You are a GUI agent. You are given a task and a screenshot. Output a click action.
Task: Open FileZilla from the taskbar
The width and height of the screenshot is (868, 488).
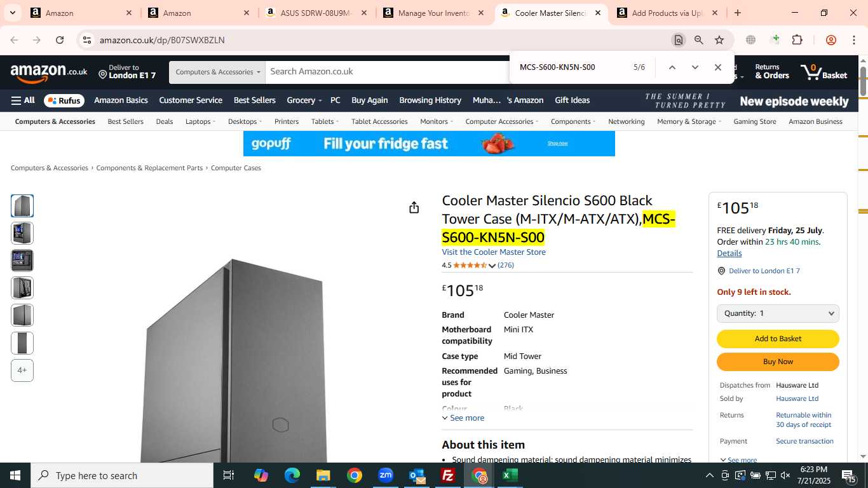(448, 475)
